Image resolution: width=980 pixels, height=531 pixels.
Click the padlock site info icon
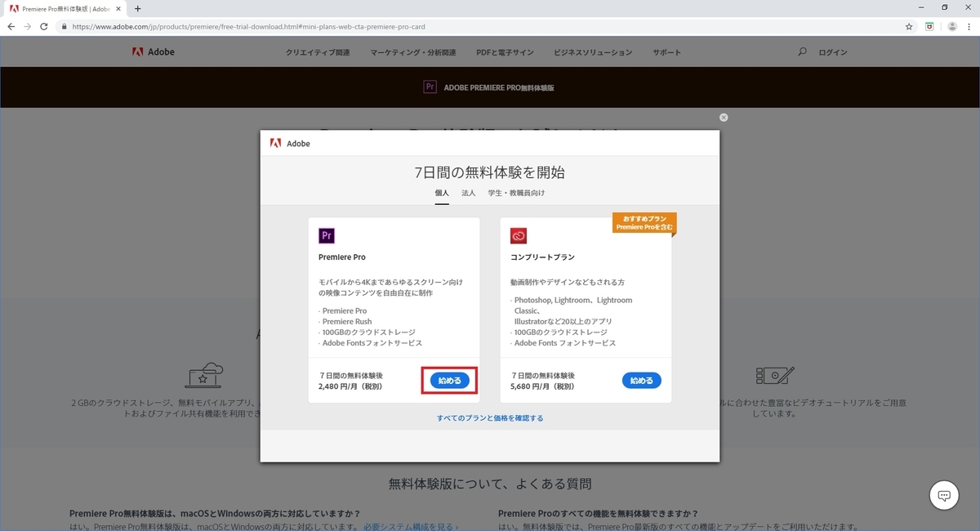(64, 26)
